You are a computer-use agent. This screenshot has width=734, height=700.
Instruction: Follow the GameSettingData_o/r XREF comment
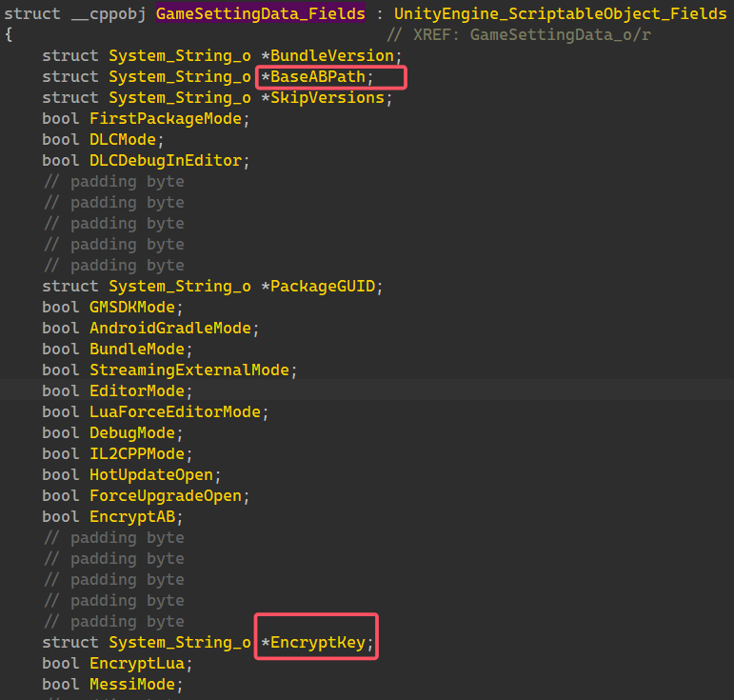click(560, 35)
